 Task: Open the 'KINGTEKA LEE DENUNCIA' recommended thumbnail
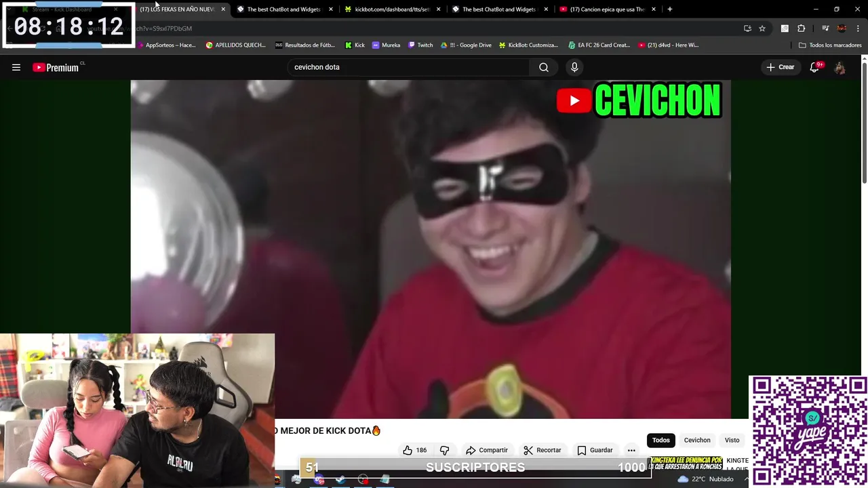pos(686,464)
